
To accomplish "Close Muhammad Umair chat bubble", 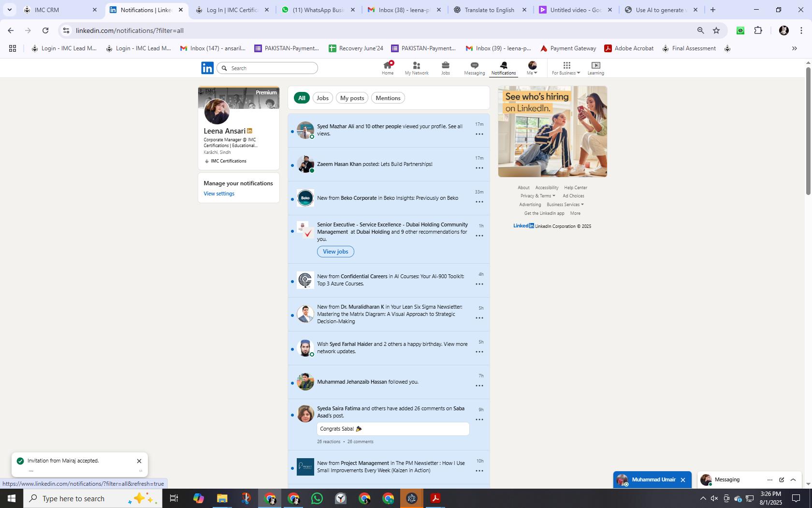I will pyautogui.click(x=683, y=480).
